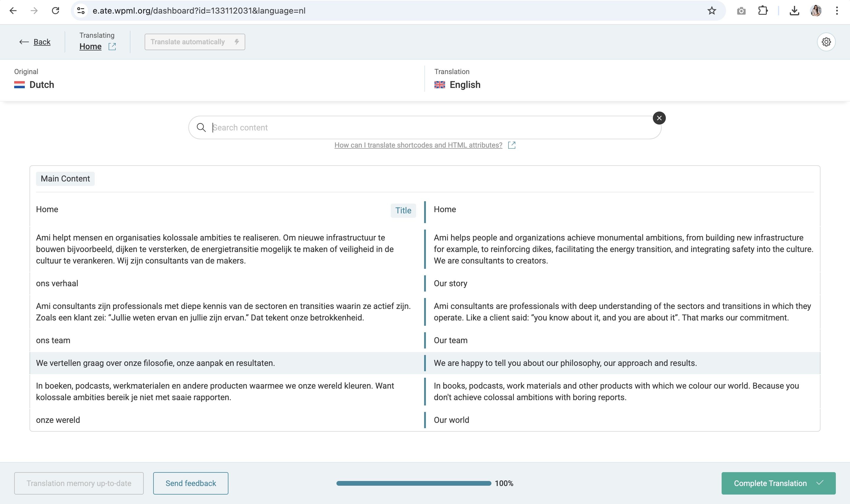The width and height of the screenshot is (850, 504).
Task: Click the English translation language label
Action: click(465, 85)
